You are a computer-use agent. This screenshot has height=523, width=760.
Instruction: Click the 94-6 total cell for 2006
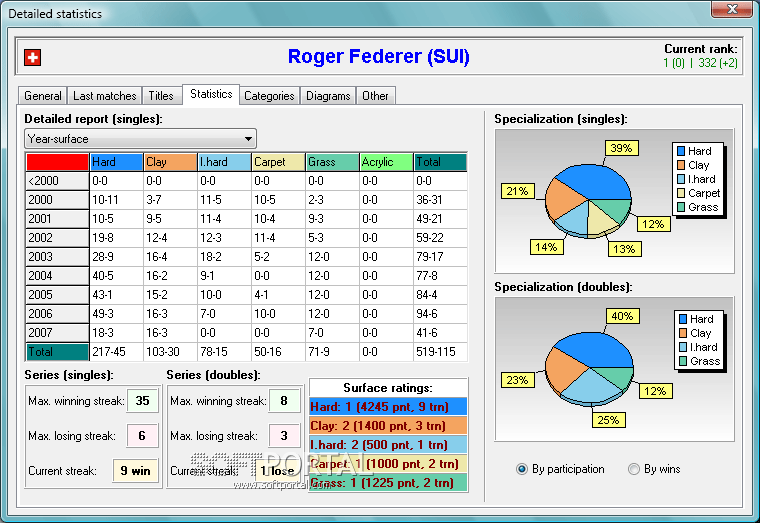(x=440, y=314)
